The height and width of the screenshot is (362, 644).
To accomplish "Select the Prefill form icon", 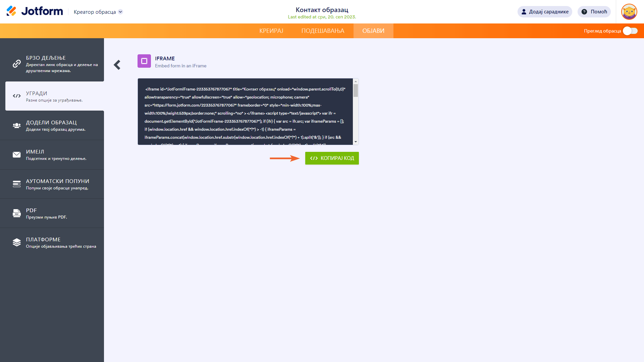I will (16, 184).
